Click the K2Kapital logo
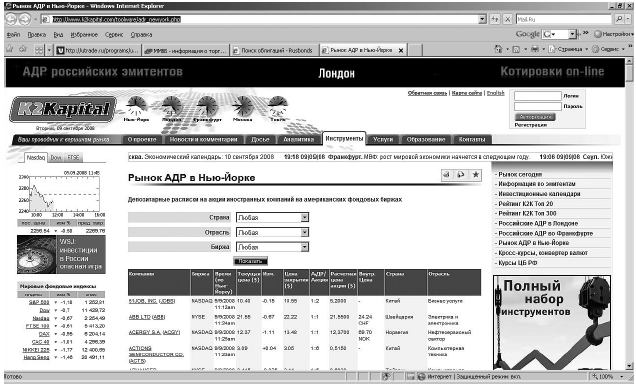636x385 pixels. (x=63, y=109)
